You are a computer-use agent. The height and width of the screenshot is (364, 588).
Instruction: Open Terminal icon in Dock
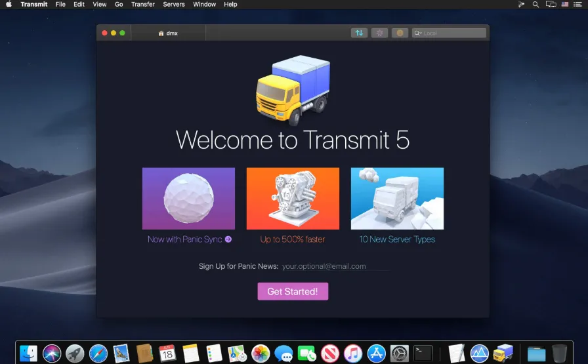pos(423,353)
